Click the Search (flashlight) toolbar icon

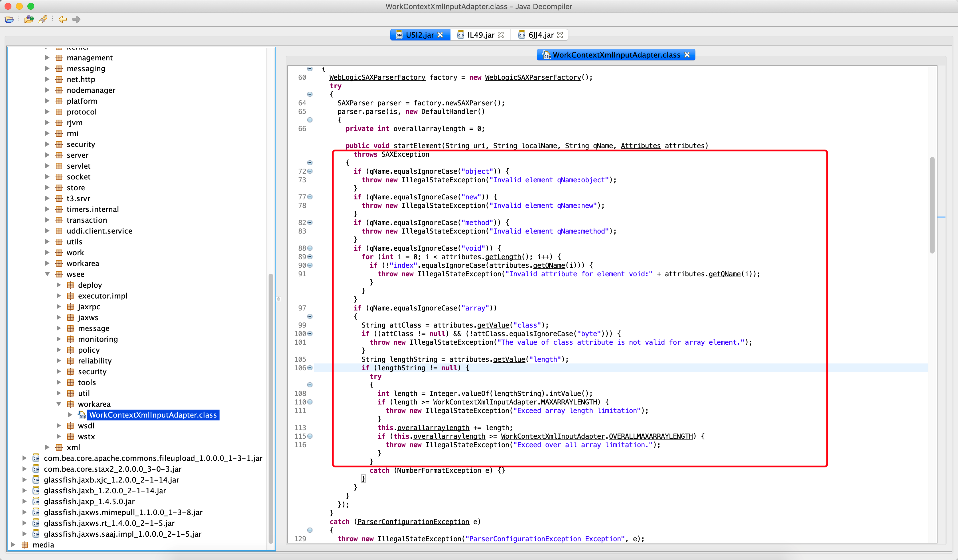point(43,19)
